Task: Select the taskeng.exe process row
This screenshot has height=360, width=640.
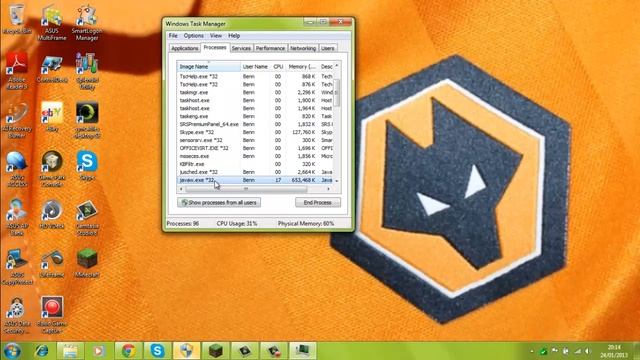Action: tap(255, 116)
